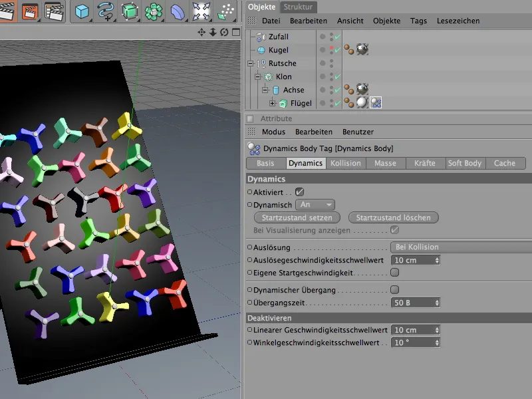Switch to the Kollision tab
The image size is (532, 399).
(x=345, y=163)
